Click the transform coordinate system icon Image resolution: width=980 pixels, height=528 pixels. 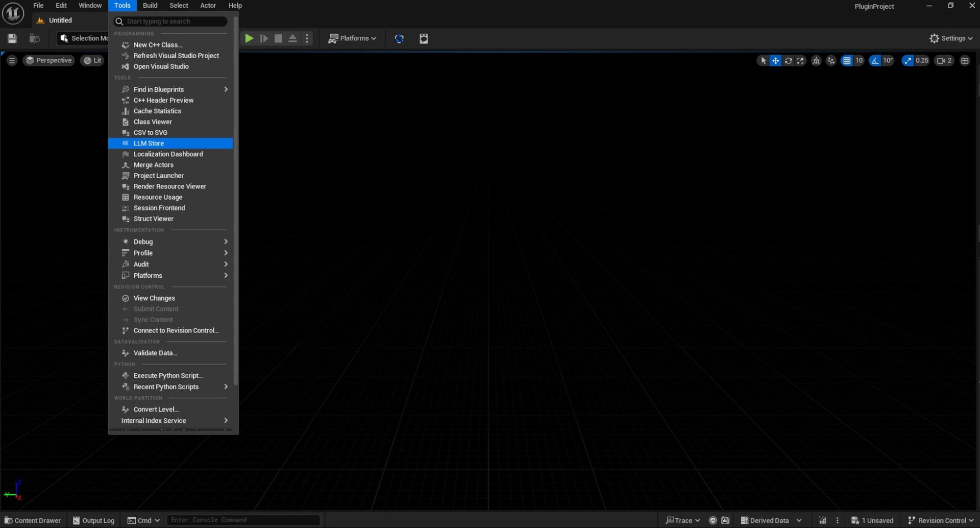816,60
